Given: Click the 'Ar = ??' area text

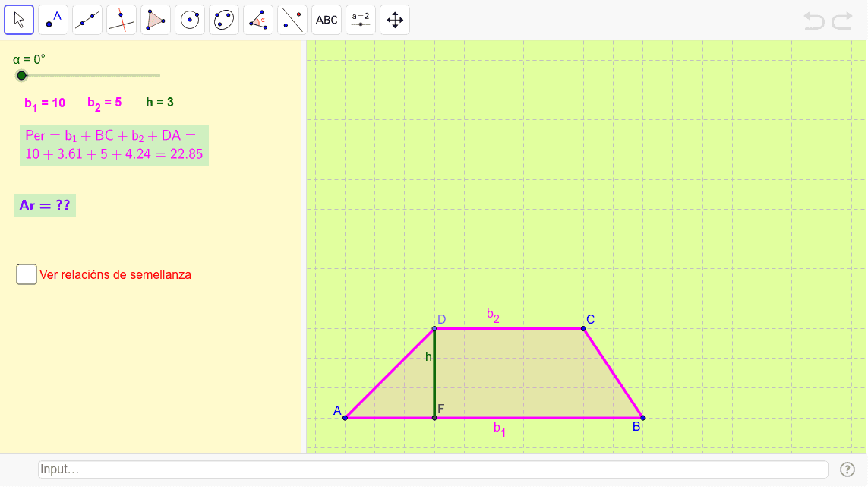Looking at the screenshot, I should point(45,205).
